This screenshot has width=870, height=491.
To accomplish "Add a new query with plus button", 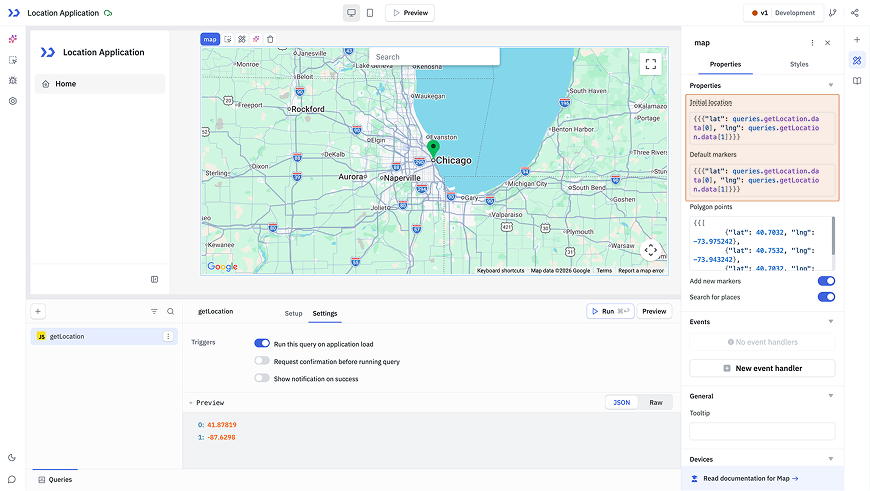I will 38,312.
